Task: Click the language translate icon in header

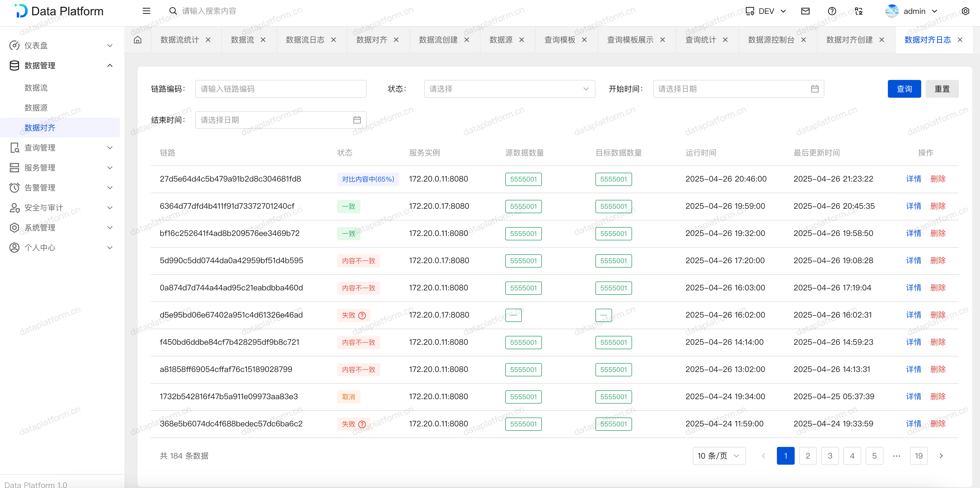Action: coord(859,11)
